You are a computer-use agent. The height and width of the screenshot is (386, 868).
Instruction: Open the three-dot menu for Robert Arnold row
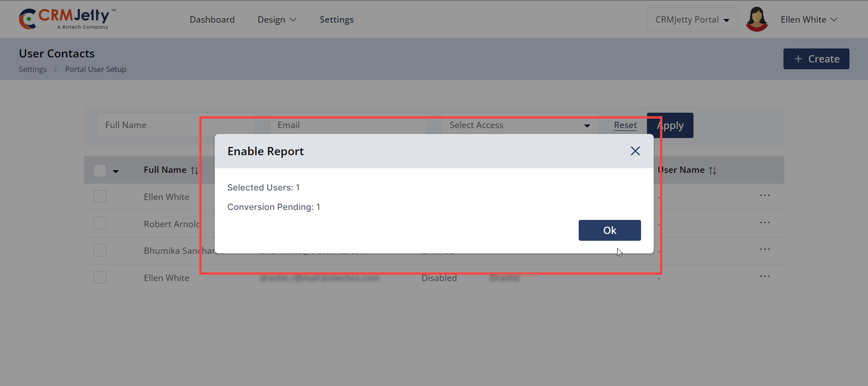pyautogui.click(x=764, y=223)
